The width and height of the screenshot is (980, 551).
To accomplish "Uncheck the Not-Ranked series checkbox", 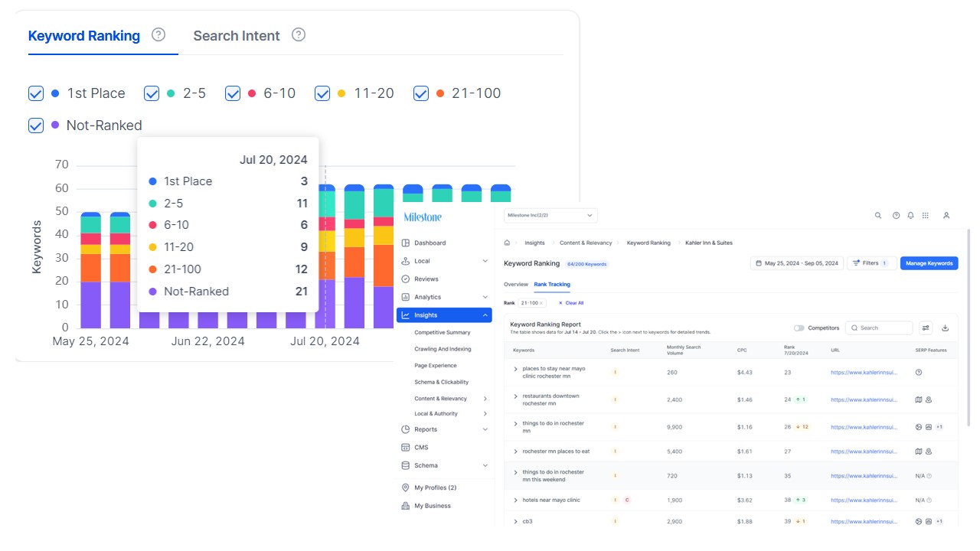I will pyautogui.click(x=36, y=126).
